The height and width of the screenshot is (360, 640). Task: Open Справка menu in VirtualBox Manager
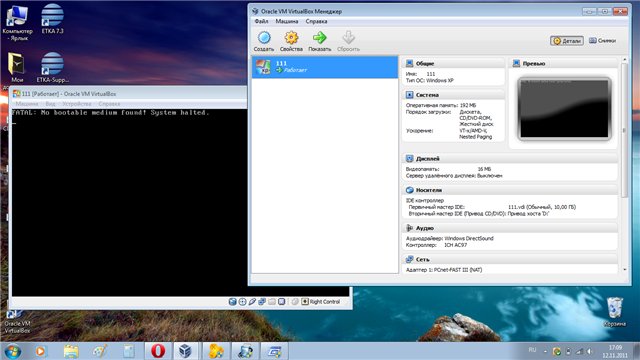click(316, 21)
